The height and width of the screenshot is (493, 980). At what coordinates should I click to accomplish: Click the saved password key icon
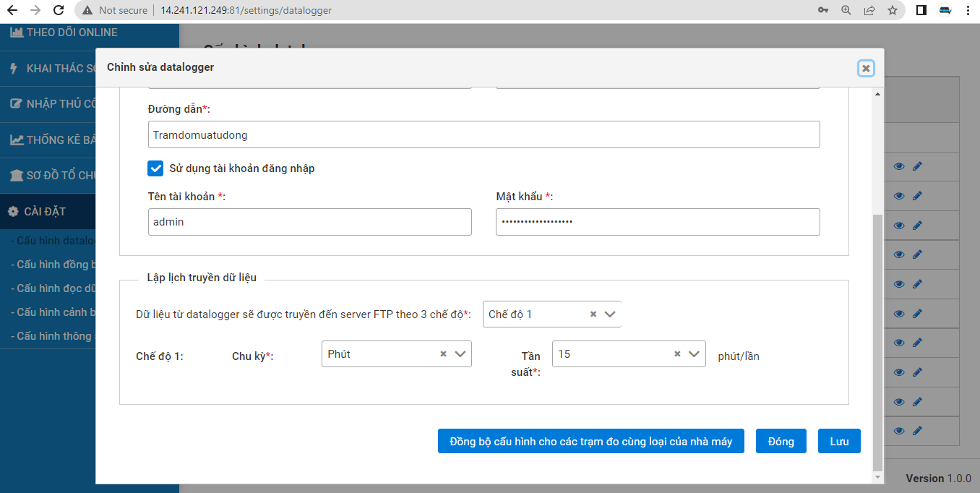click(823, 10)
